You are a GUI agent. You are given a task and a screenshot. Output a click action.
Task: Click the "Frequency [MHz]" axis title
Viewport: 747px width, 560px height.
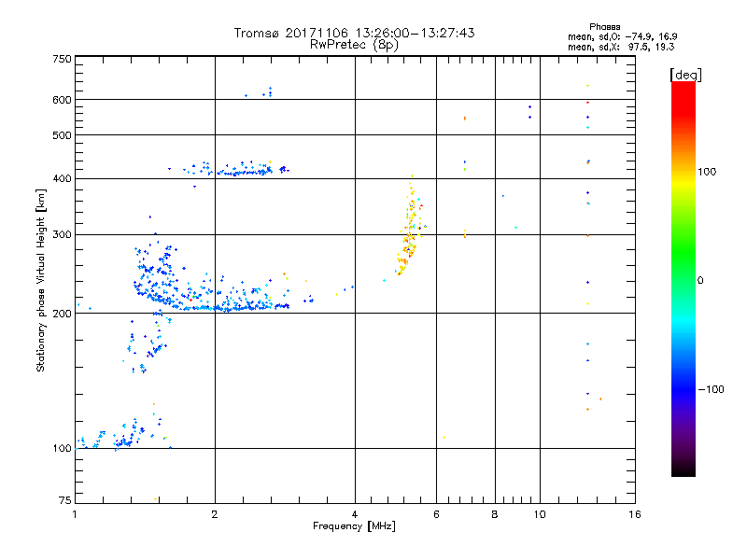click(x=354, y=526)
